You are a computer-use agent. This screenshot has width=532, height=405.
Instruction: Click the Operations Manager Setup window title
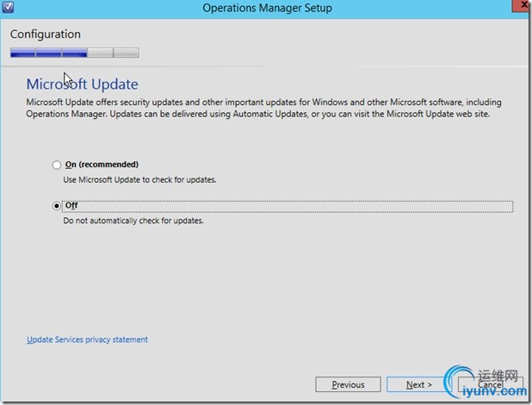[268, 8]
